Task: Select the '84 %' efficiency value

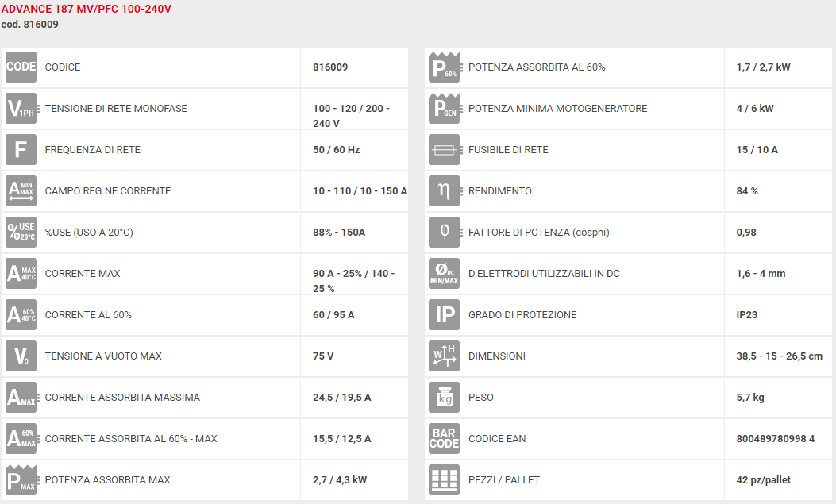Action: [x=747, y=191]
